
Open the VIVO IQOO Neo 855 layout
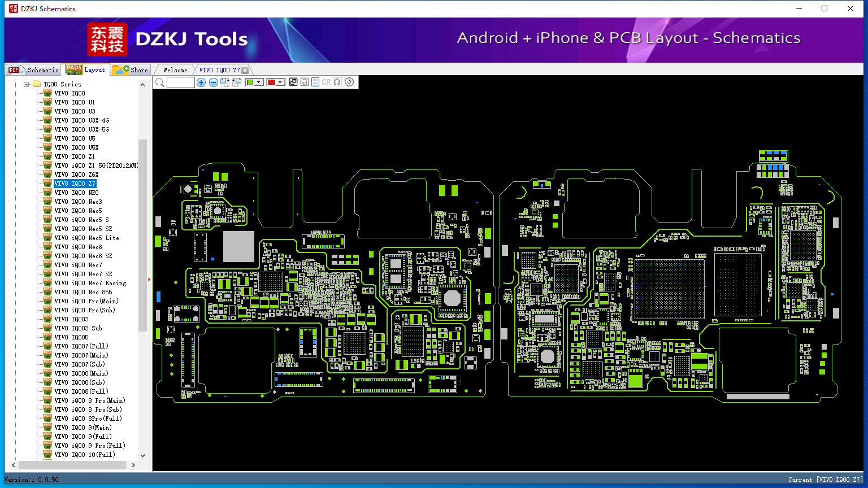coord(84,292)
